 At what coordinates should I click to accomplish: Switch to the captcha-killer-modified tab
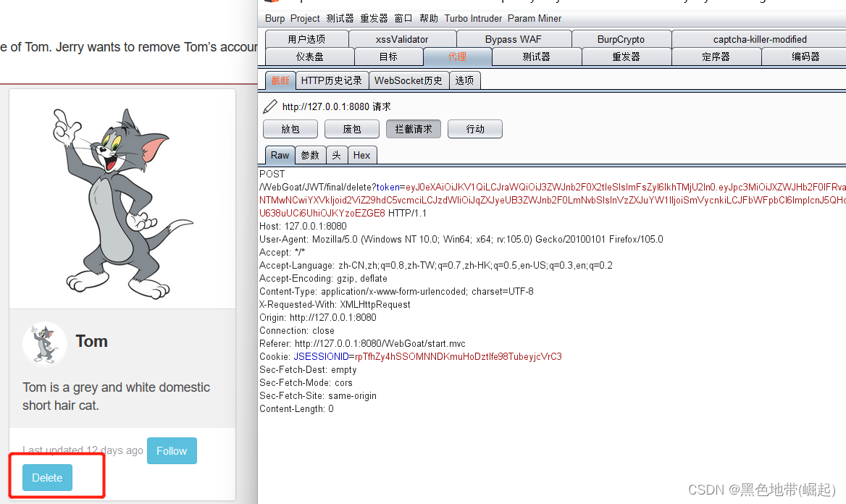click(x=759, y=38)
